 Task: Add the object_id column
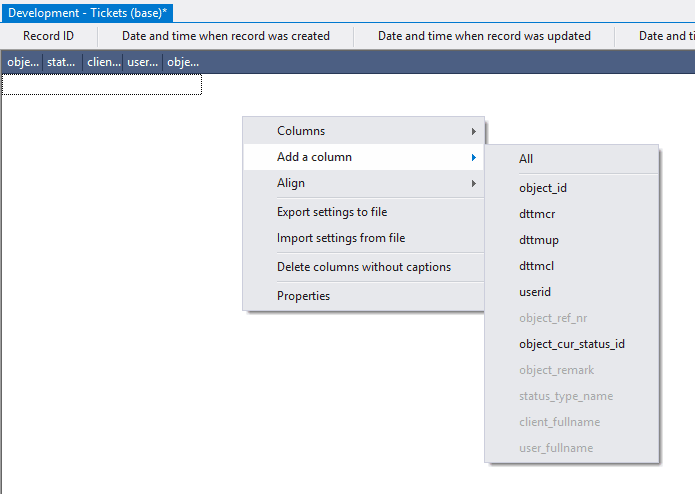click(543, 188)
